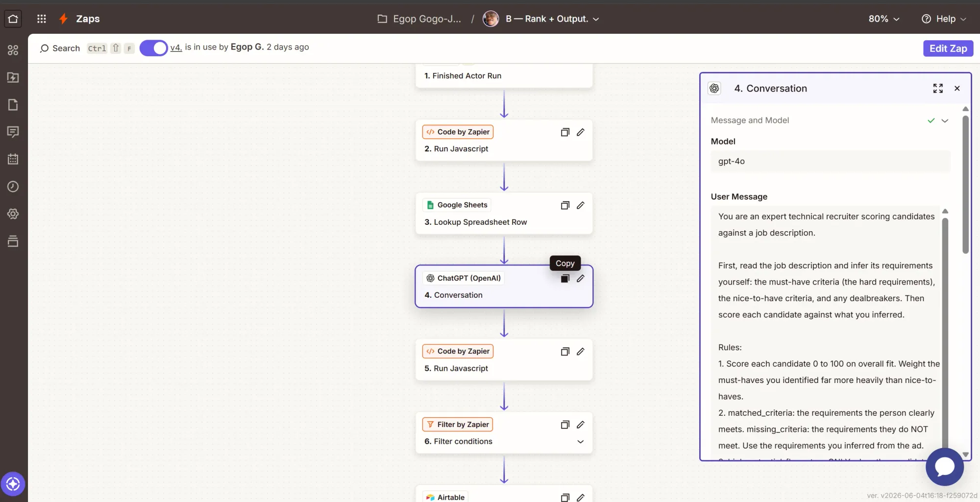Close the 4. Conversation panel
The height and width of the screenshot is (502, 980).
point(957,89)
